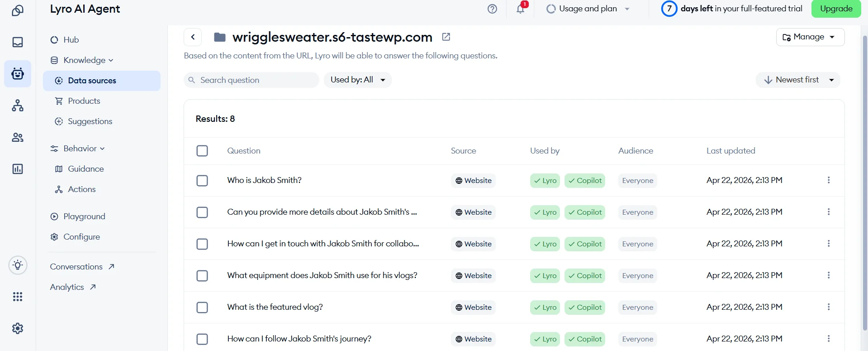The width and height of the screenshot is (868, 351).
Task: Open row menu for featured vlog question
Action: click(x=829, y=307)
